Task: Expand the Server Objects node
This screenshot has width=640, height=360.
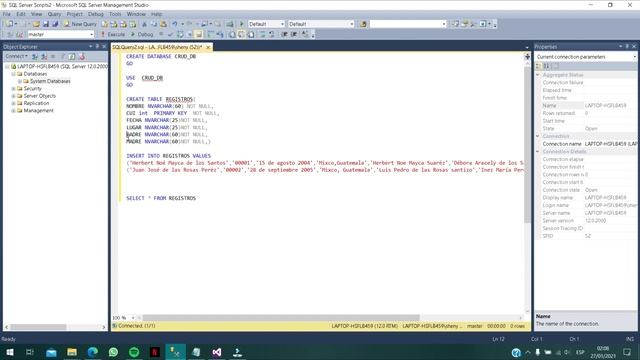Action: pos(13,96)
